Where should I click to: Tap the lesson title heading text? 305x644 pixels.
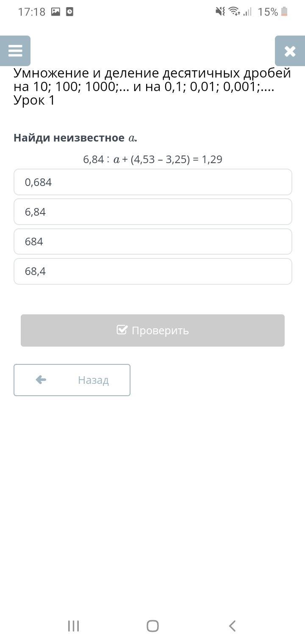(152, 87)
